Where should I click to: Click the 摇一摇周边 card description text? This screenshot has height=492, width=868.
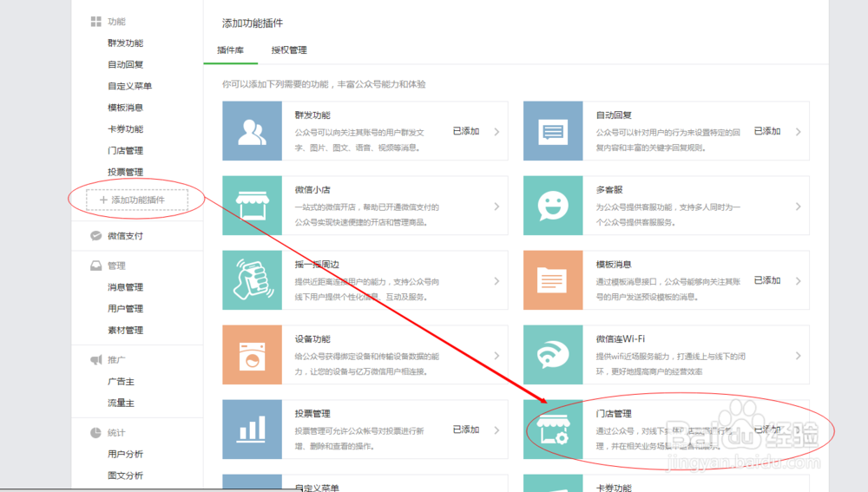(x=367, y=290)
